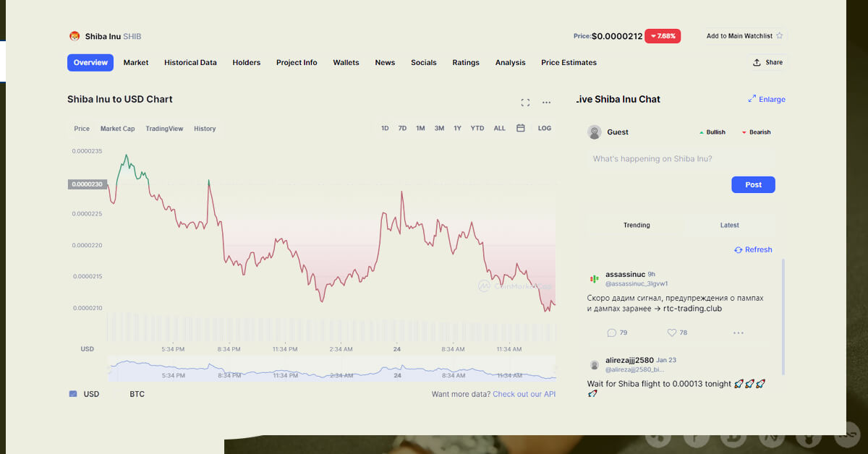Mark sentiment as Bullish
868x454 pixels.
click(712, 132)
